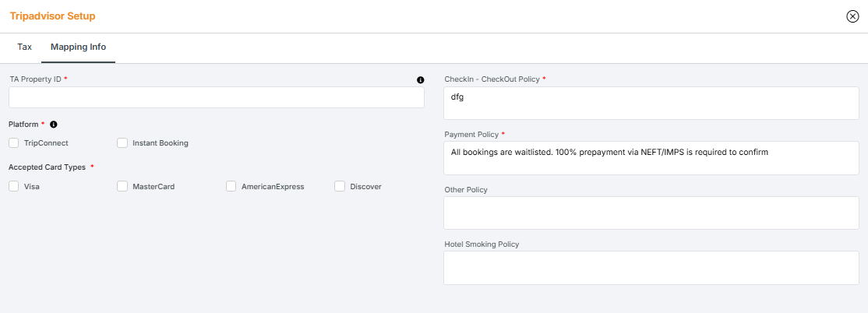Click the Platform field label
Image resolution: width=868 pixels, height=313 pixels.
pos(23,125)
